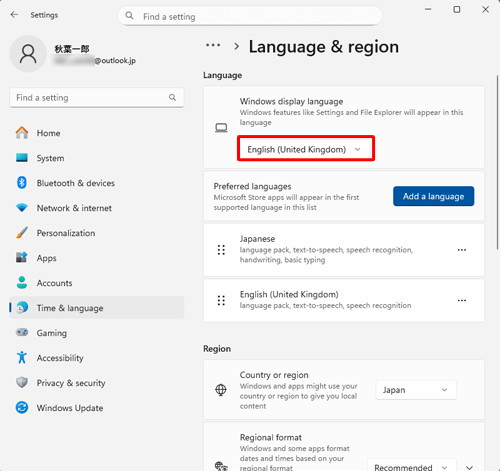Click the top Find a setting field

click(x=250, y=16)
